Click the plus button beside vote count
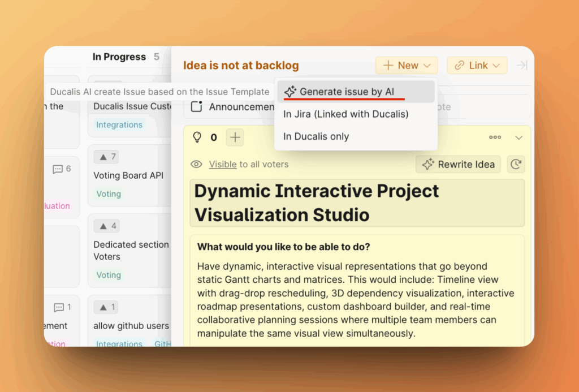 tap(235, 137)
